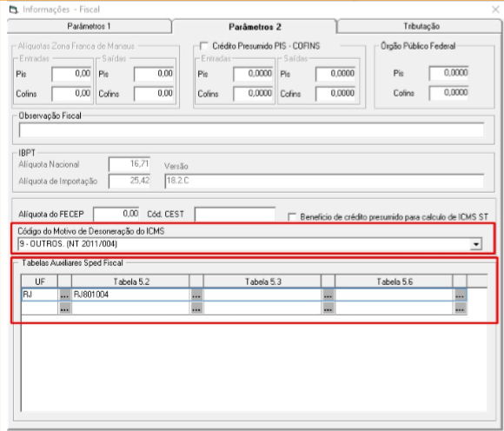Screen dimensions: 504x431
Task: Open Tabela 5.6 lookup in empty second row
Action: [x=460, y=308]
